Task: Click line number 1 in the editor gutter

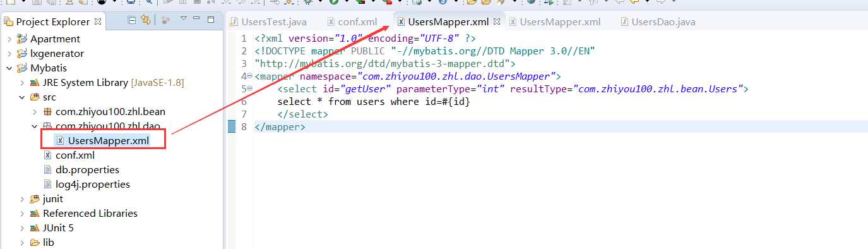Action: 244,39
